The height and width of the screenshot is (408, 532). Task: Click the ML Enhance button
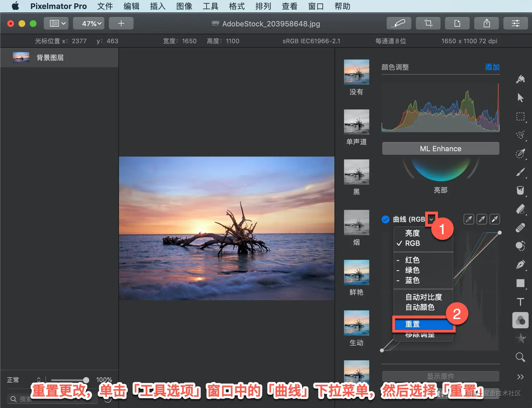tap(441, 148)
